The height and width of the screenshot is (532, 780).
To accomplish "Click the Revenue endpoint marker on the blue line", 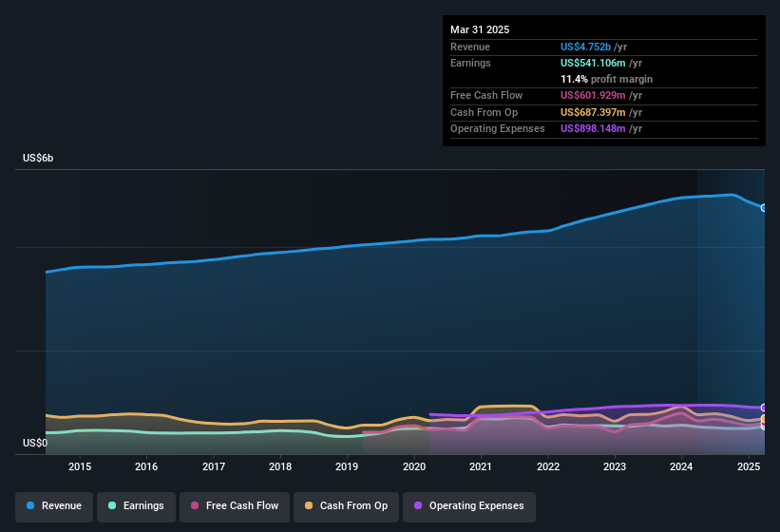I will pyautogui.click(x=764, y=208).
